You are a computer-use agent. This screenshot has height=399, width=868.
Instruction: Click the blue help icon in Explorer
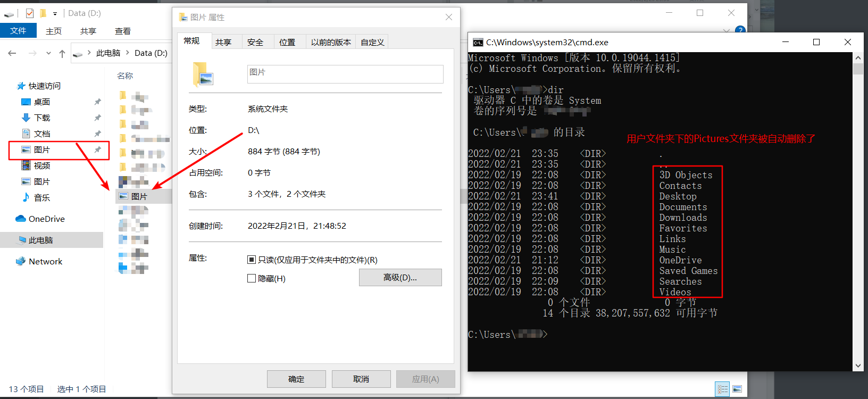coord(740,30)
